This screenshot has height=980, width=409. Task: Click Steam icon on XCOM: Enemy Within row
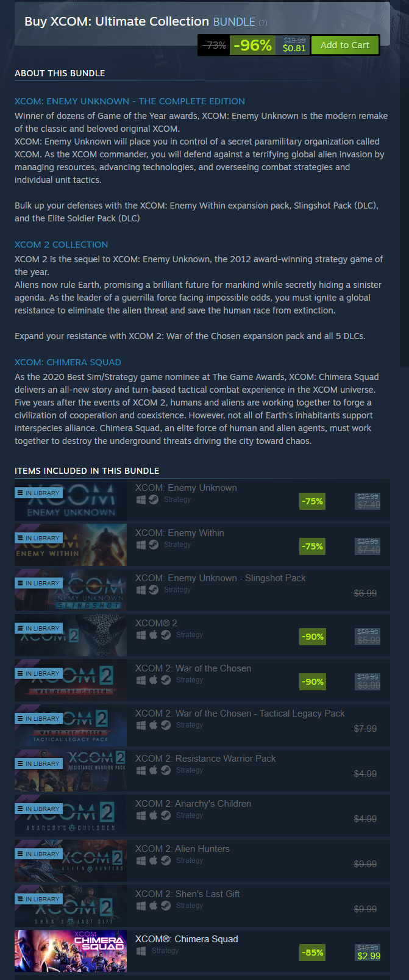[x=154, y=545]
